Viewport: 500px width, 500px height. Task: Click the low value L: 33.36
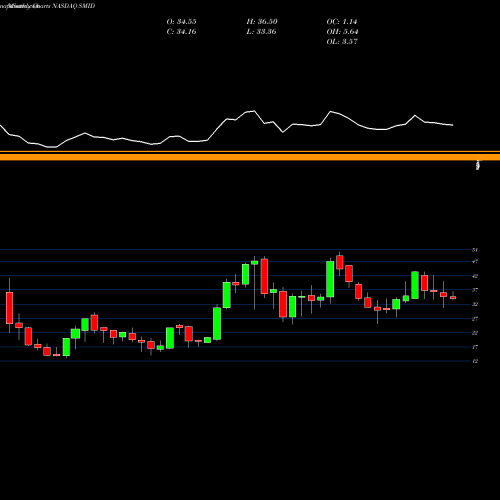click(x=261, y=32)
